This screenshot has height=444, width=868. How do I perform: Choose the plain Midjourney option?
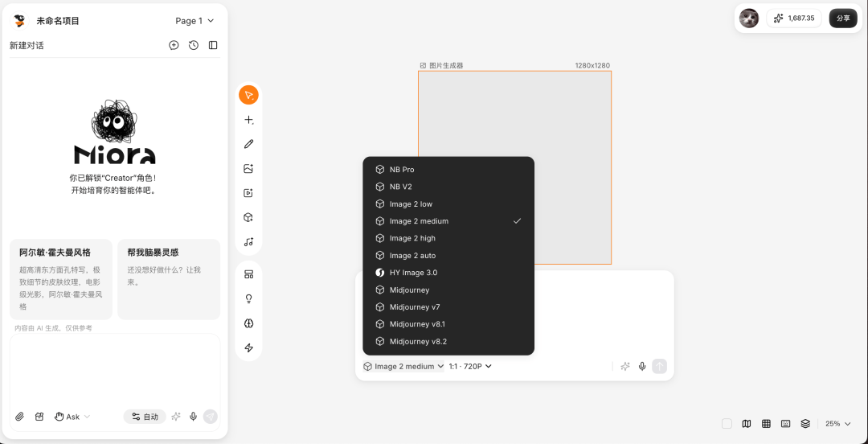pyautogui.click(x=448, y=290)
